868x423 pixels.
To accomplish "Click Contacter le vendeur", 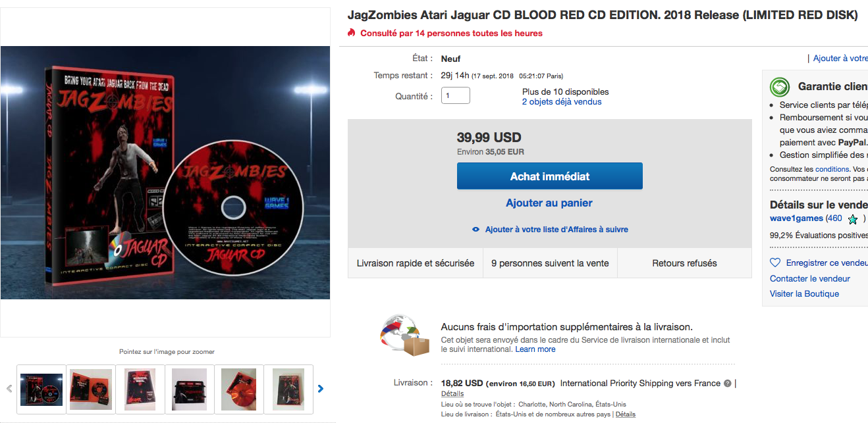I will point(810,279).
